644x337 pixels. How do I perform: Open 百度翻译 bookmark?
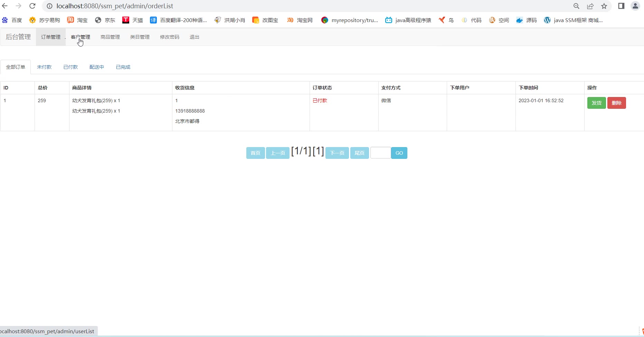click(x=179, y=20)
